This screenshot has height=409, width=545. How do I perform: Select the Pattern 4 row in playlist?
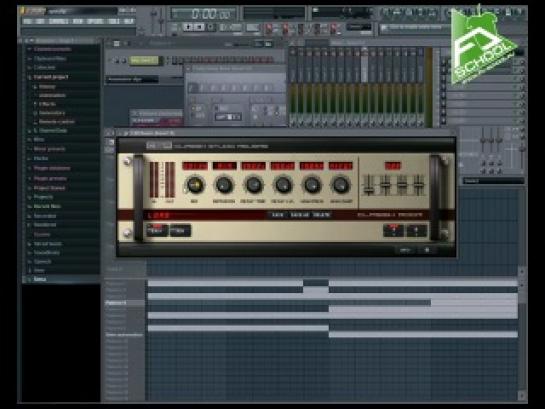coord(124,303)
